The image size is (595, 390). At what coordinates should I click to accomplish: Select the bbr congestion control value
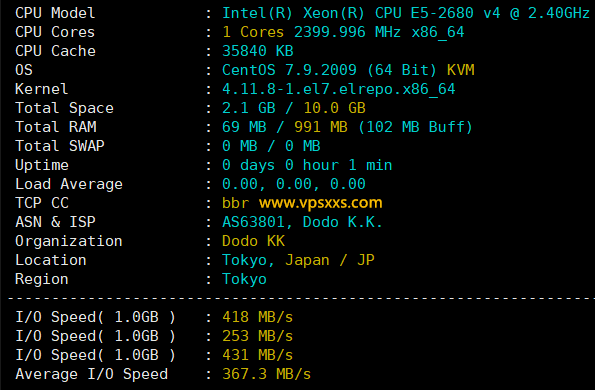(x=235, y=203)
